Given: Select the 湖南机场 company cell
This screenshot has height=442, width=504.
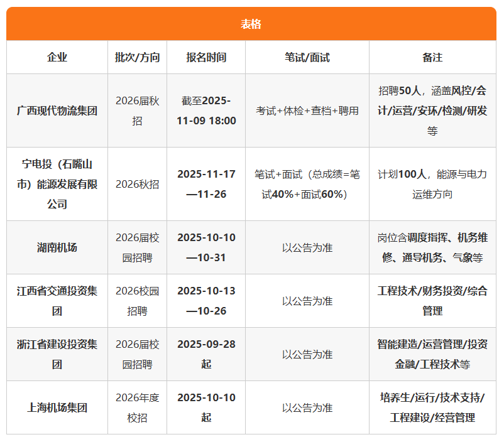Looking at the screenshot, I should (57, 247).
